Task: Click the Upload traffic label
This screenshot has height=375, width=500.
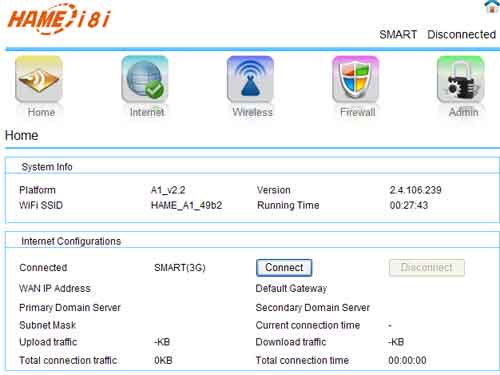Action: (x=48, y=342)
